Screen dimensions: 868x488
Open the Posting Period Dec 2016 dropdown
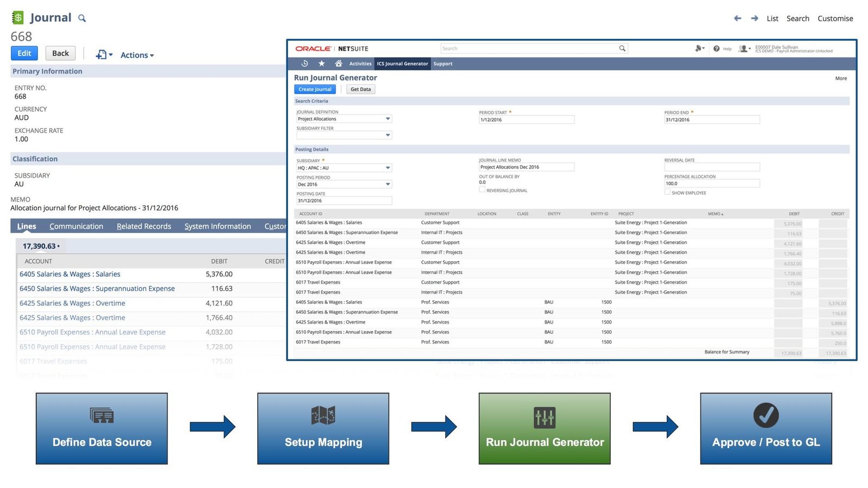tap(344, 184)
